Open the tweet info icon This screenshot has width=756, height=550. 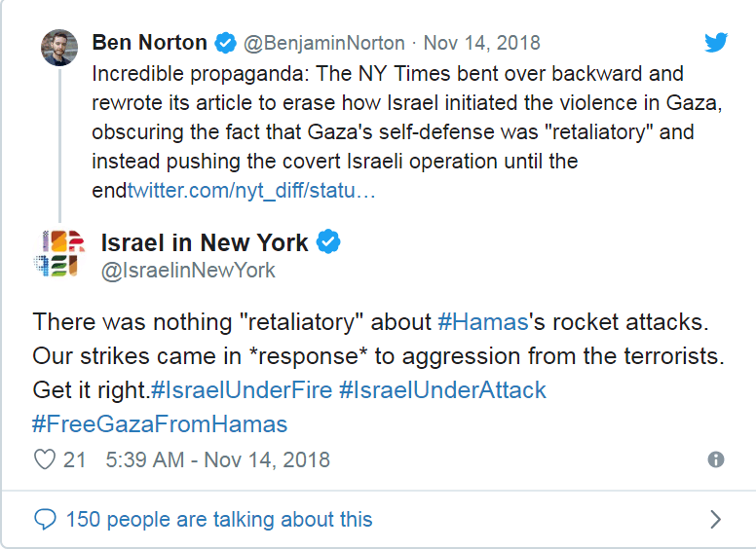click(716, 459)
